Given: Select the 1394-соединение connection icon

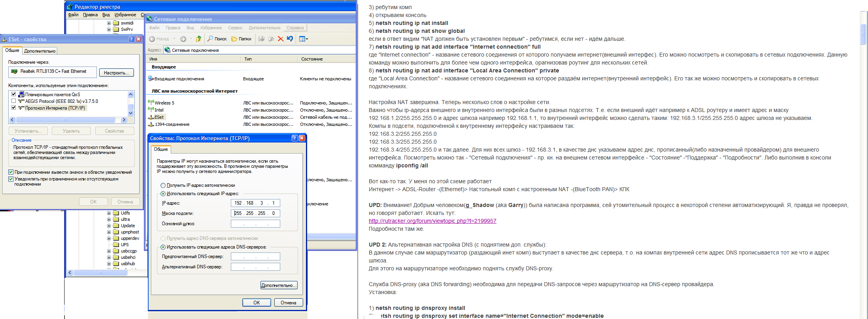Looking at the screenshot, I should [x=151, y=124].
